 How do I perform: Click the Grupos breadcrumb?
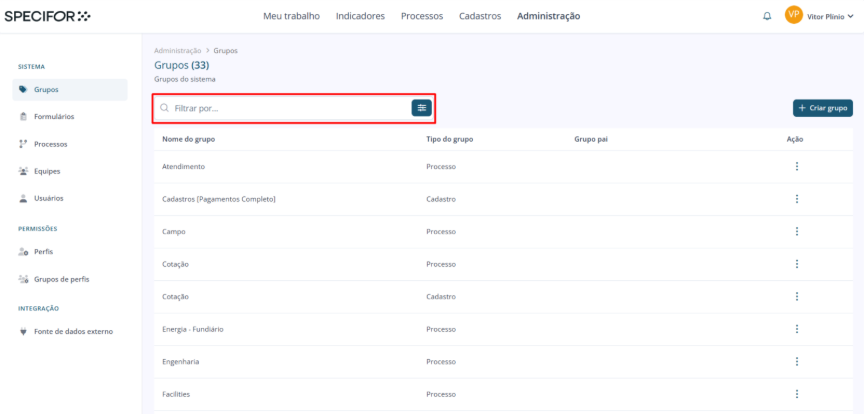point(225,50)
